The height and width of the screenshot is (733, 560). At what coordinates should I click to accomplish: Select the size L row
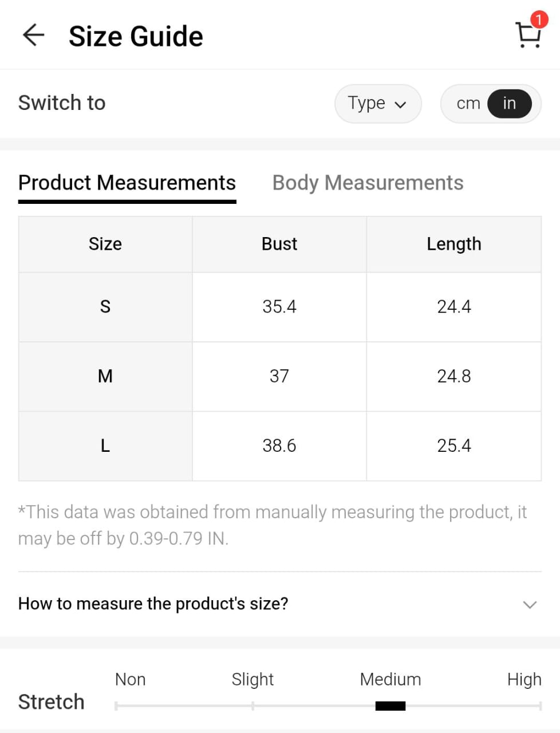tap(105, 446)
